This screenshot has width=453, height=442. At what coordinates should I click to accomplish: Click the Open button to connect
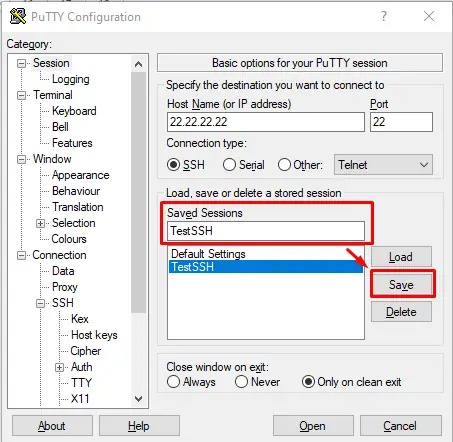[313, 426]
